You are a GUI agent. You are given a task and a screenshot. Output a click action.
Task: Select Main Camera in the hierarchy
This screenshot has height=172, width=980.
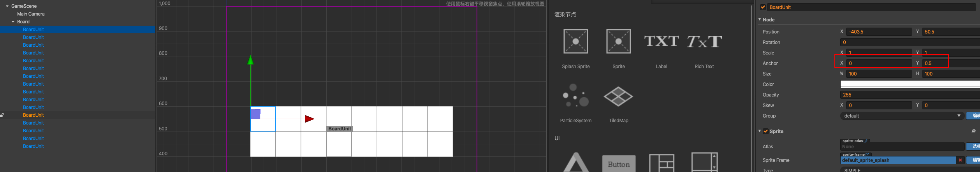click(31, 14)
